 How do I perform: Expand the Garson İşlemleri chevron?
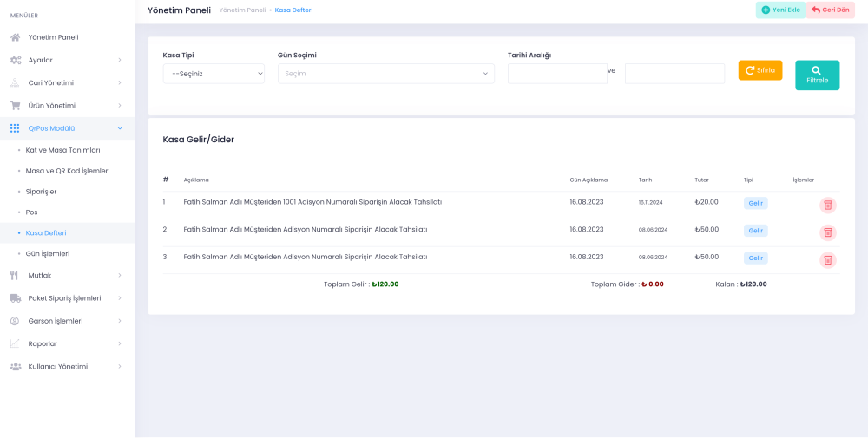point(120,321)
